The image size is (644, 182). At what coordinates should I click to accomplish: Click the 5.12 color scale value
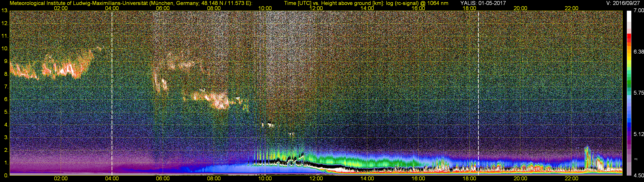tap(638, 134)
